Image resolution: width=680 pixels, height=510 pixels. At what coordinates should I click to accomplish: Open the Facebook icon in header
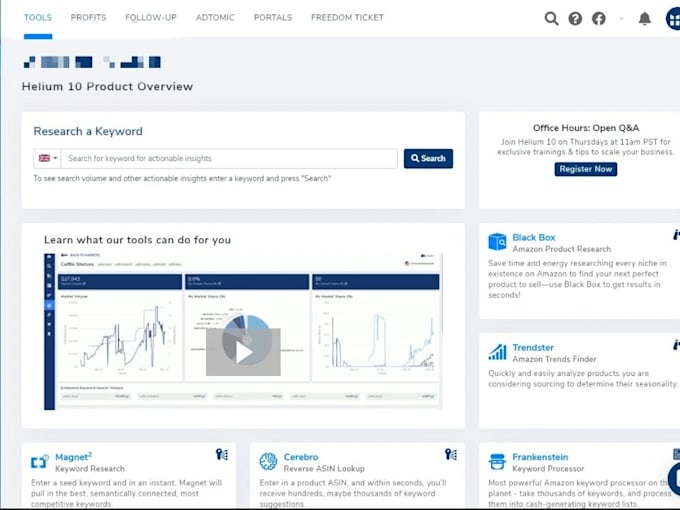pyautogui.click(x=599, y=18)
